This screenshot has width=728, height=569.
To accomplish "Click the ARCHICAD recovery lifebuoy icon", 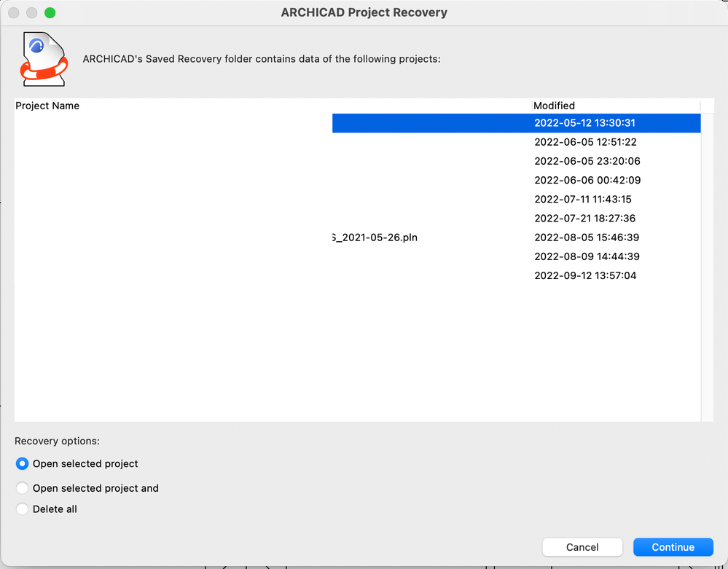I will click(x=44, y=59).
